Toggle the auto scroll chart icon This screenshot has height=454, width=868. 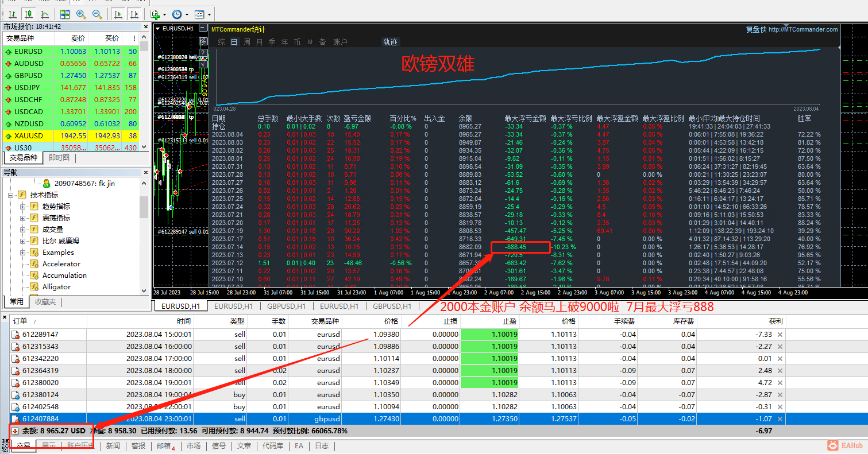click(118, 14)
